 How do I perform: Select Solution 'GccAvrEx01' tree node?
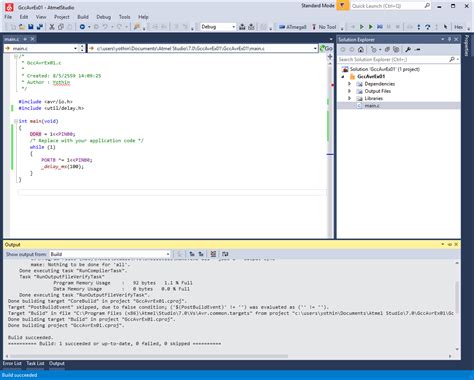(385, 69)
